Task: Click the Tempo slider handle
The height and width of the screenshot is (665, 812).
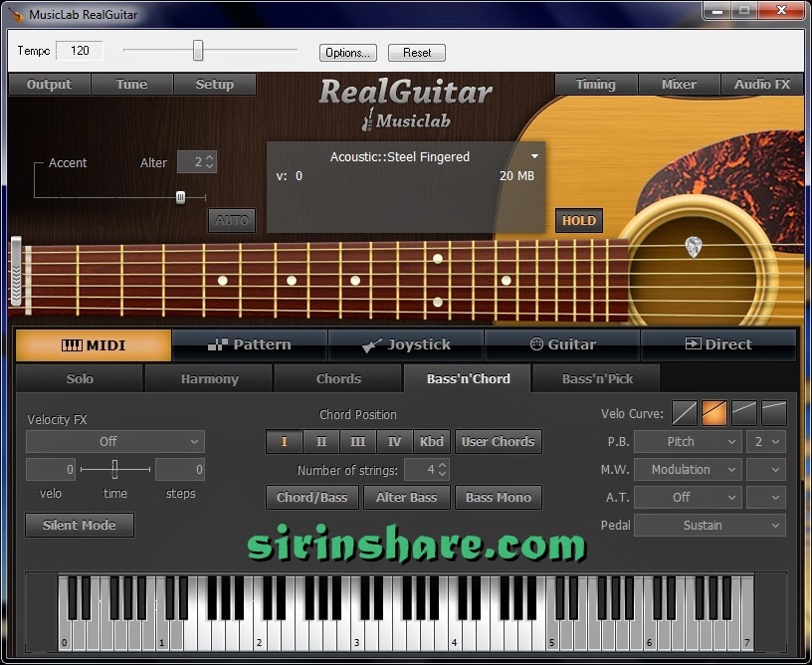Action: 198,51
